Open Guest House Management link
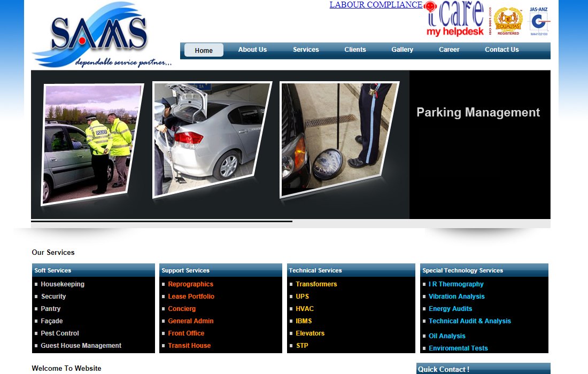The height and width of the screenshot is (374, 588). point(81,346)
